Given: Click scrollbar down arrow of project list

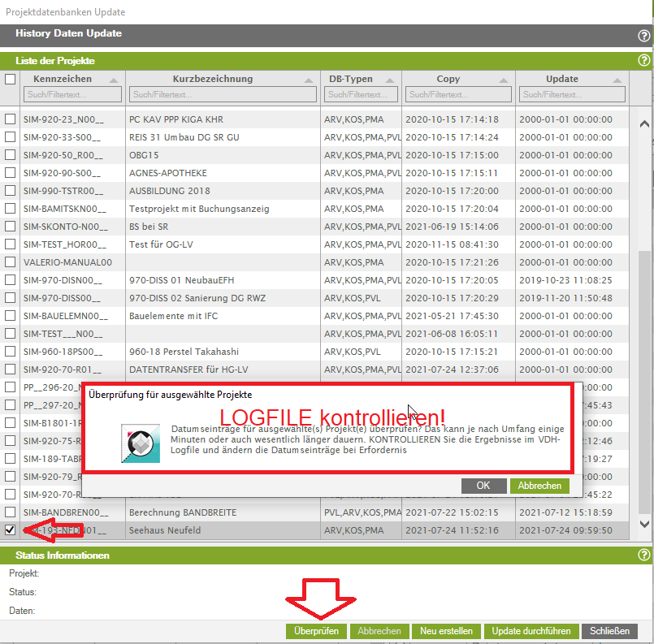Looking at the screenshot, I should 644,525.
